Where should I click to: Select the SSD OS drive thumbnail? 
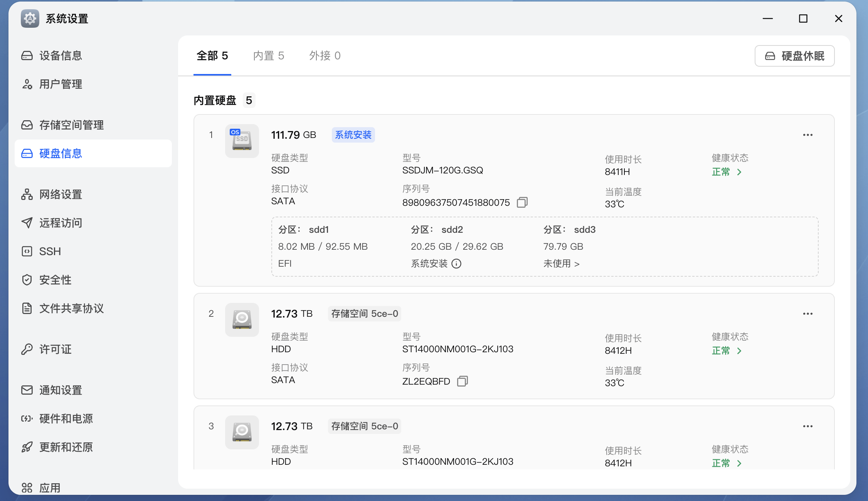242,141
